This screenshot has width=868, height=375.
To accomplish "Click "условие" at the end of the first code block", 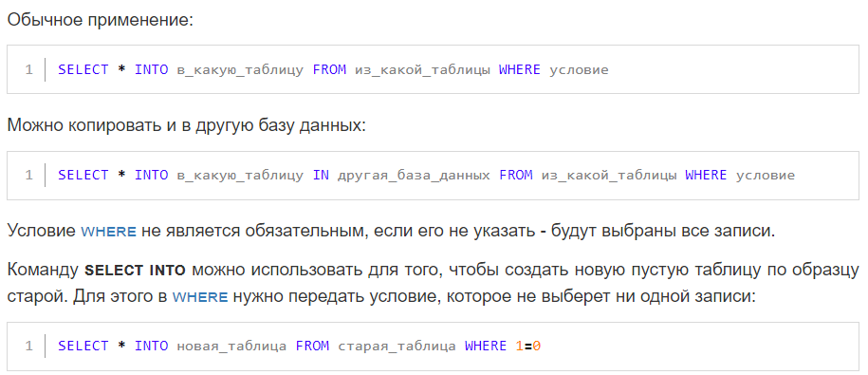I will [579, 70].
